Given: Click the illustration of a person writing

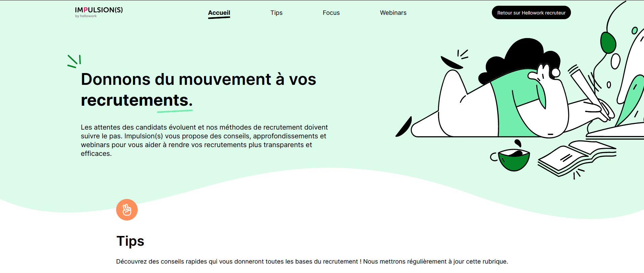Looking at the screenshot, I should click(520, 91).
